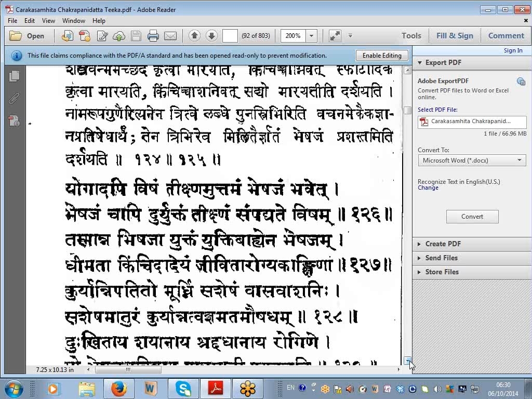Expand the Send Files section
Screen dimensions: 532x399
click(441, 258)
